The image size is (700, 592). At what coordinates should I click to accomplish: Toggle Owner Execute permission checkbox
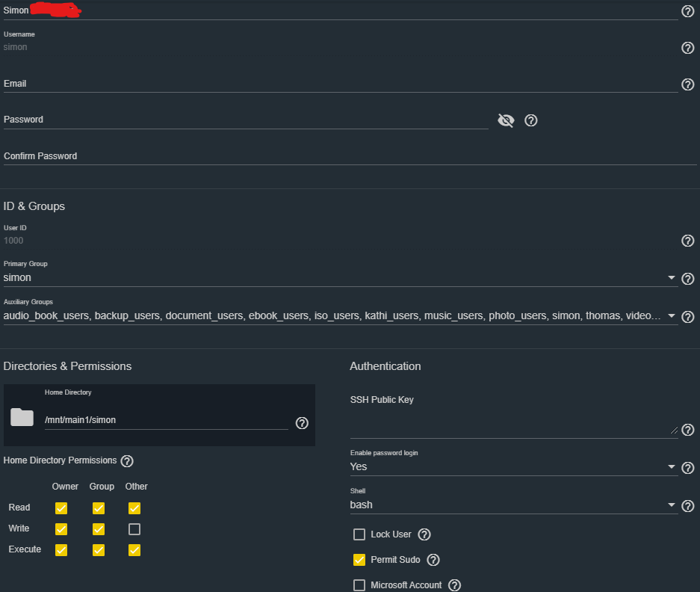(61, 550)
